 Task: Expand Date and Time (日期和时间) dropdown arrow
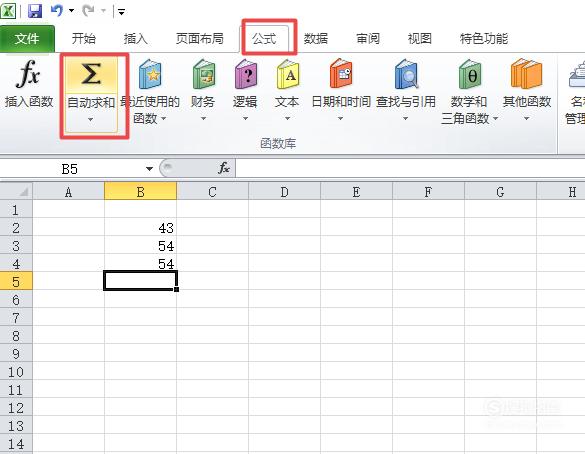tap(340, 119)
